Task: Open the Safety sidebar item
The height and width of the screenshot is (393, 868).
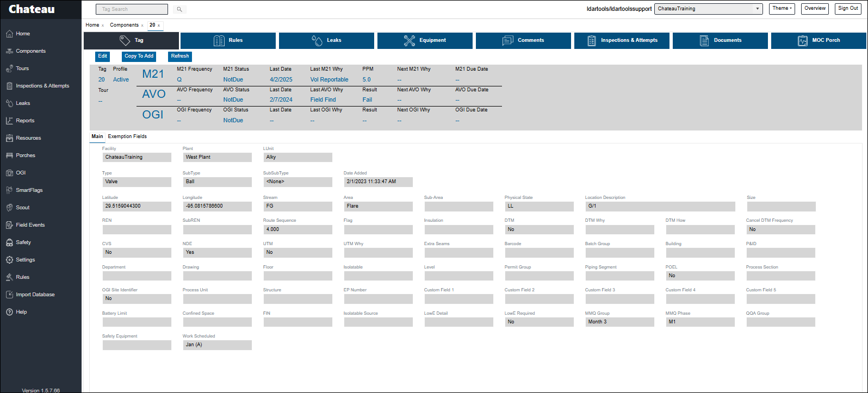Action: click(x=23, y=242)
